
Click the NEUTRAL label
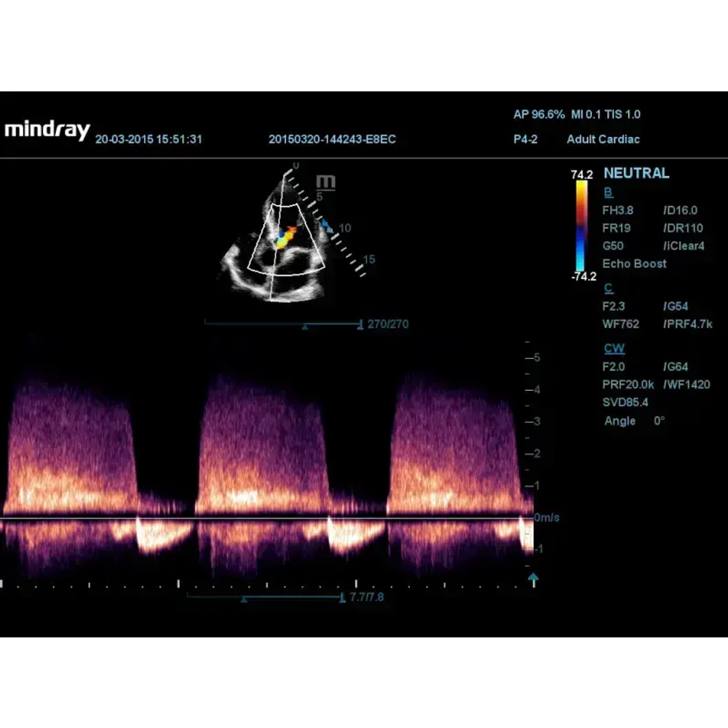coord(636,173)
